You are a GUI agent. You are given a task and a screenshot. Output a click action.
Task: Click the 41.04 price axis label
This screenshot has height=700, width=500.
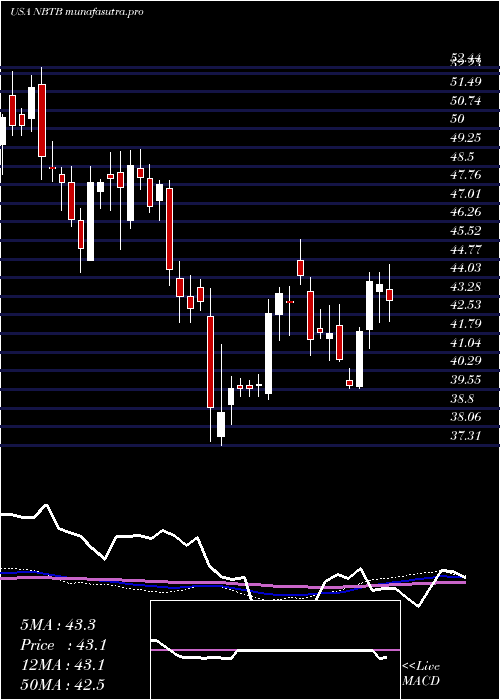(x=466, y=342)
